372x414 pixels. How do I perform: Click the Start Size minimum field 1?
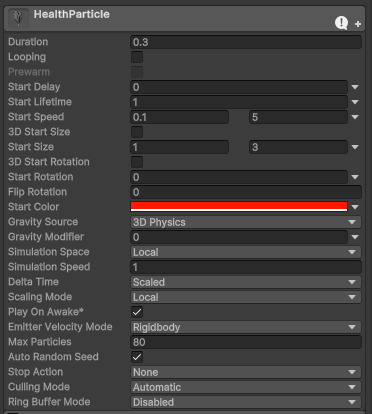(179, 147)
